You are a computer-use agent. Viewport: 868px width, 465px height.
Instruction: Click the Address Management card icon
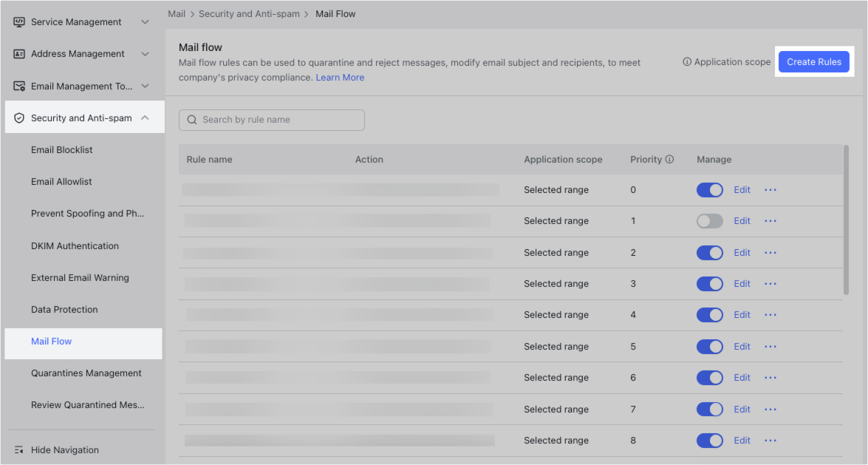pyautogui.click(x=18, y=54)
